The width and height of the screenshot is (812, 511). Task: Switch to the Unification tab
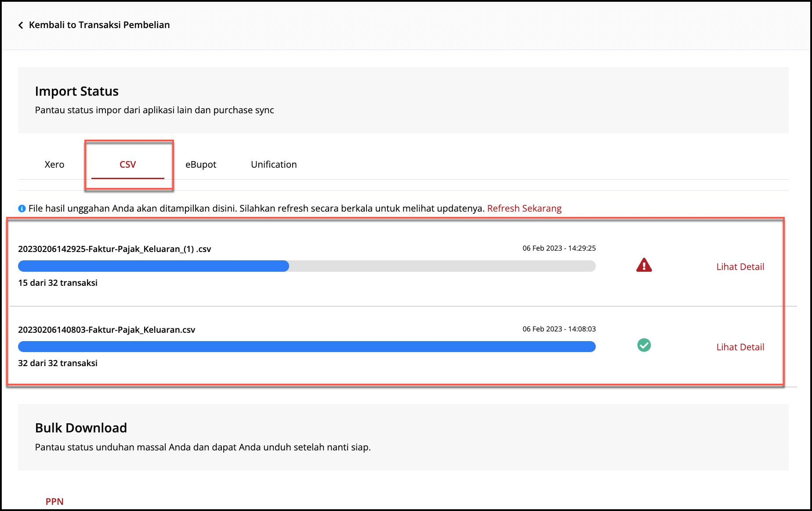click(x=274, y=165)
